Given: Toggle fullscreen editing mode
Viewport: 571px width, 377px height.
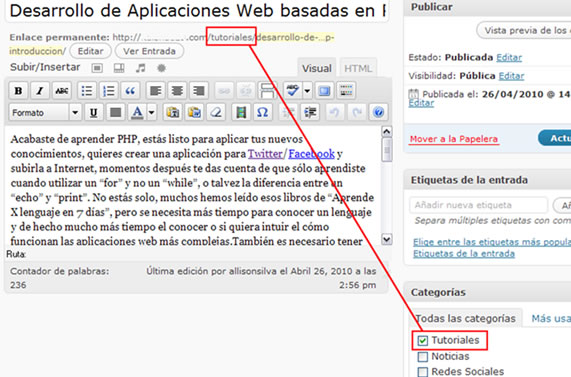Looking at the screenshot, I should point(324,91).
